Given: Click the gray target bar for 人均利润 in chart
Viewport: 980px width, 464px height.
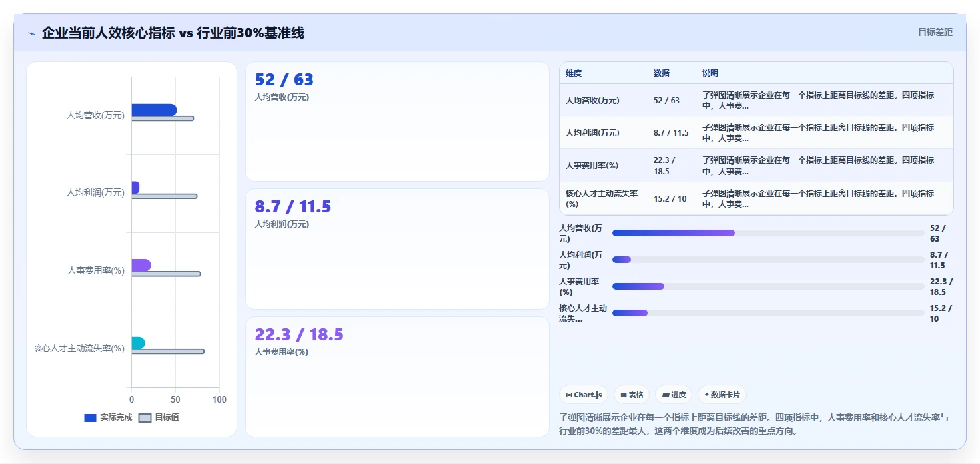Looking at the screenshot, I should 164,196.
